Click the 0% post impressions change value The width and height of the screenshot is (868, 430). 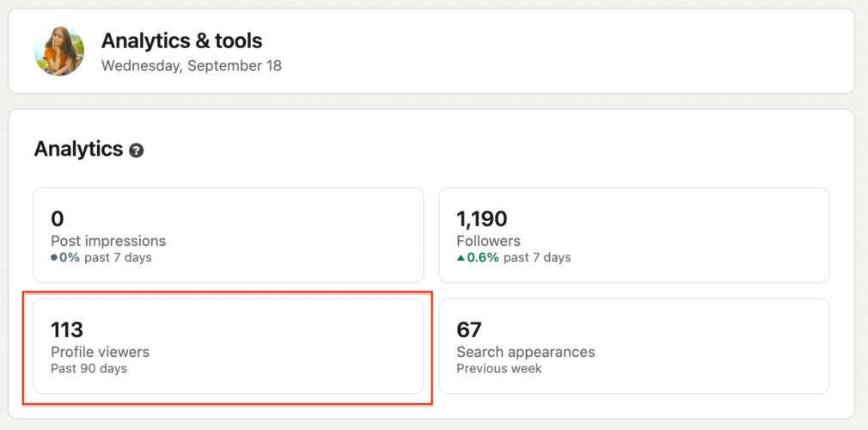(x=70, y=258)
